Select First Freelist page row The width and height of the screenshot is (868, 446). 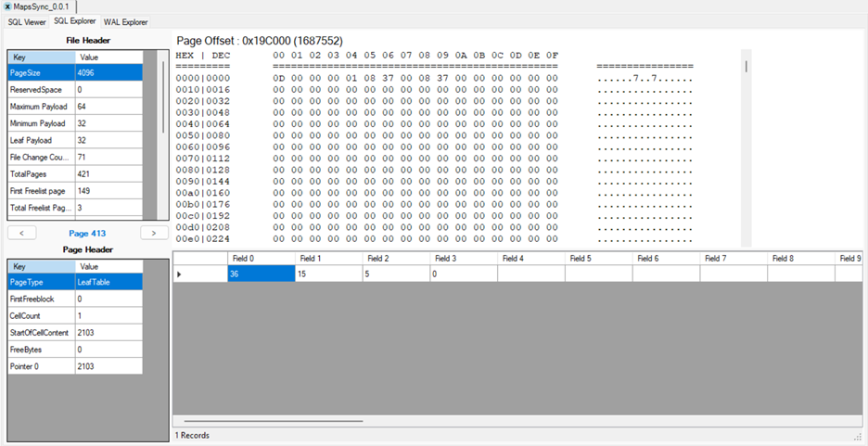41,190
